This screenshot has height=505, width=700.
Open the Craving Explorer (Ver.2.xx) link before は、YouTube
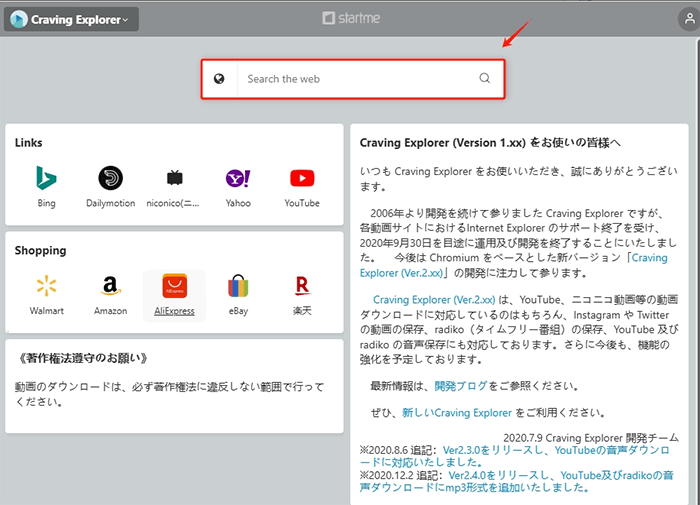pos(434,300)
